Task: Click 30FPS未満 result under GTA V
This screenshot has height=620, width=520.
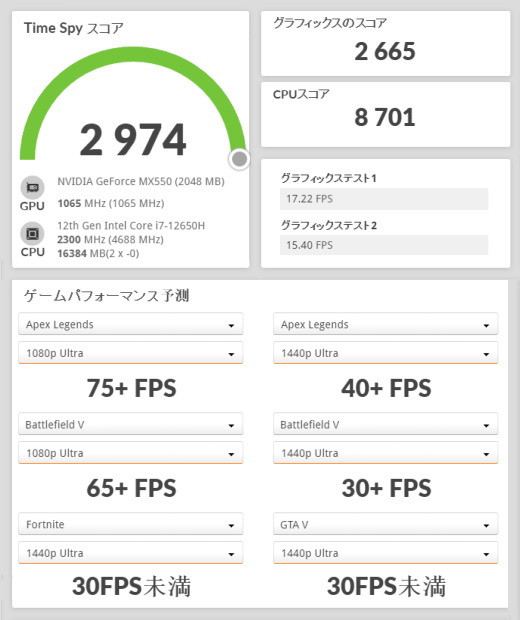Action: (386, 586)
